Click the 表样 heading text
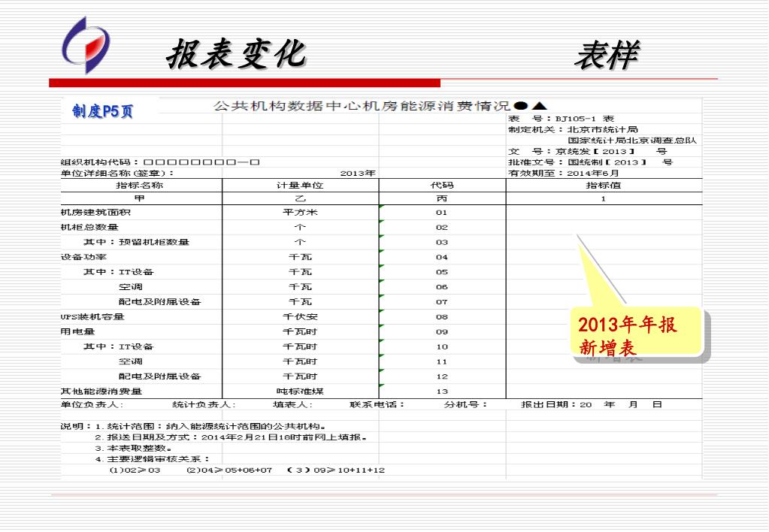The height and width of the screenshot is (532, 769). coord(607,56)
